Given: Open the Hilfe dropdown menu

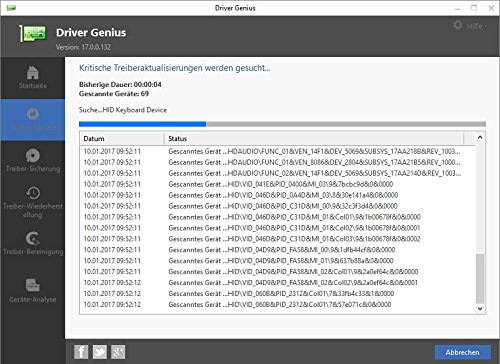Looking at the screenshot, I should click(x=476, y=26).
